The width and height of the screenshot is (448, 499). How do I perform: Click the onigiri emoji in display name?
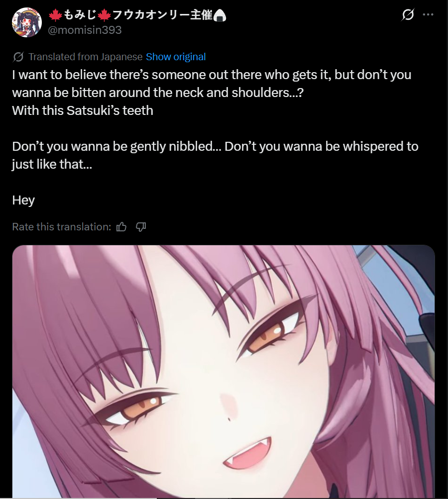(x=220, y=15)
